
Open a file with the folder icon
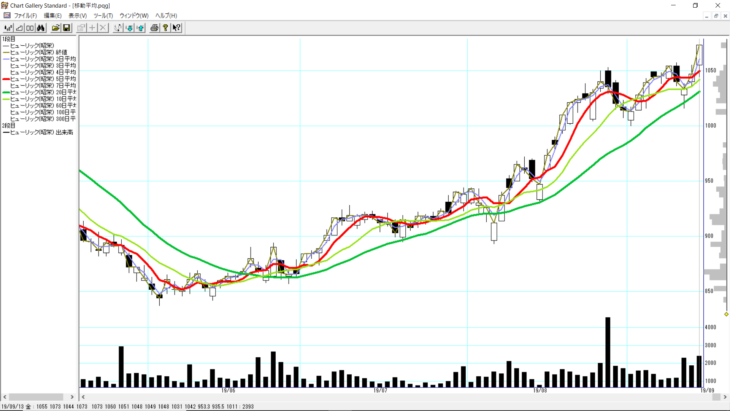coord(56,27)
